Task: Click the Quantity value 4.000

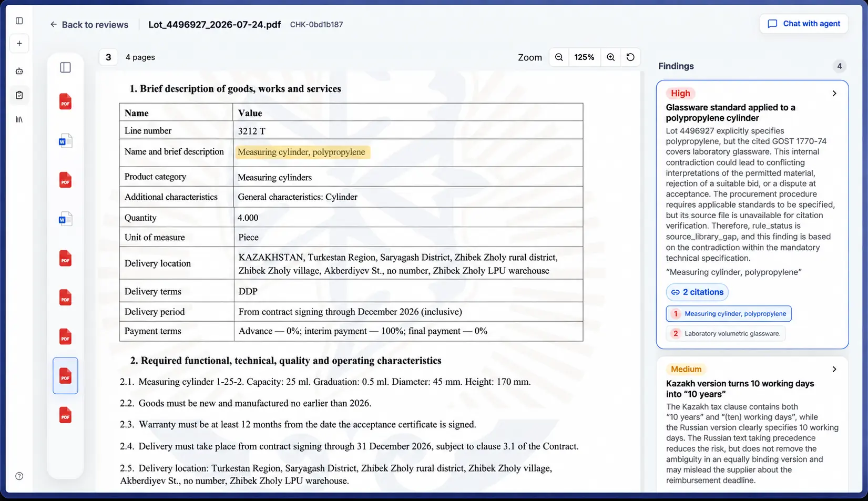Action: (248, 218)
